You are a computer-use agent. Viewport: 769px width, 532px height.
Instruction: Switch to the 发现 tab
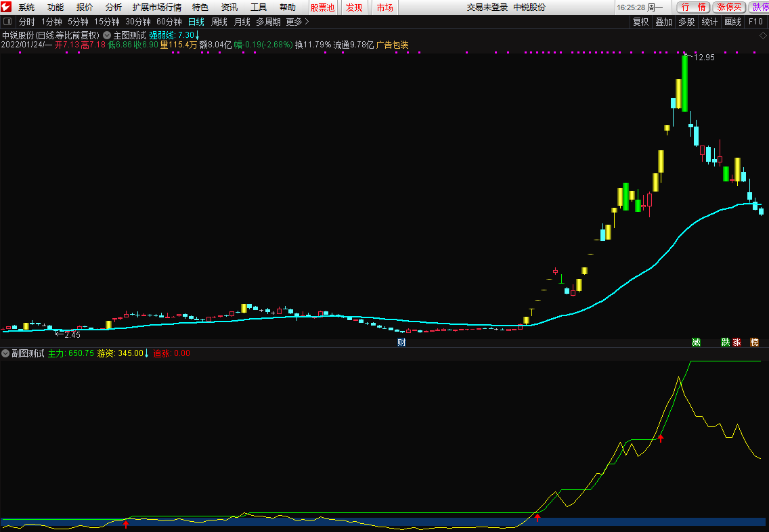click(x=354, y=7)
